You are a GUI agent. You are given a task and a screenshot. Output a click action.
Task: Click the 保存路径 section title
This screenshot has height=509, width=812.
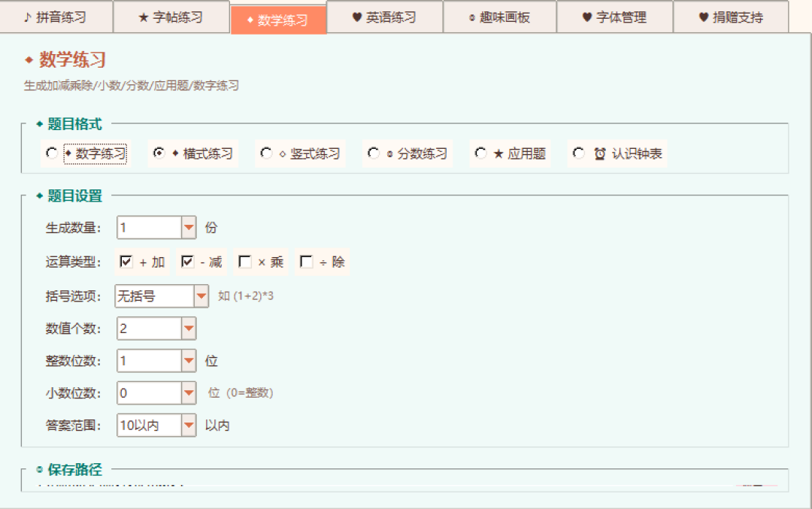(x=74, y=470)
